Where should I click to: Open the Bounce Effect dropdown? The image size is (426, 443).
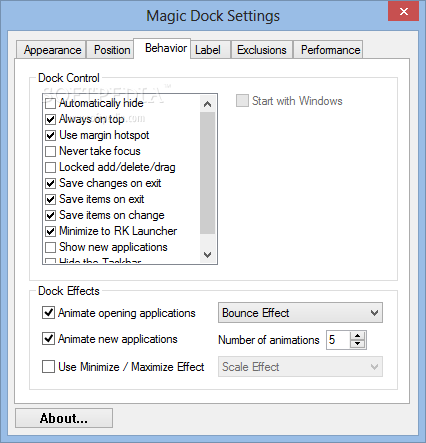[300, 313]
